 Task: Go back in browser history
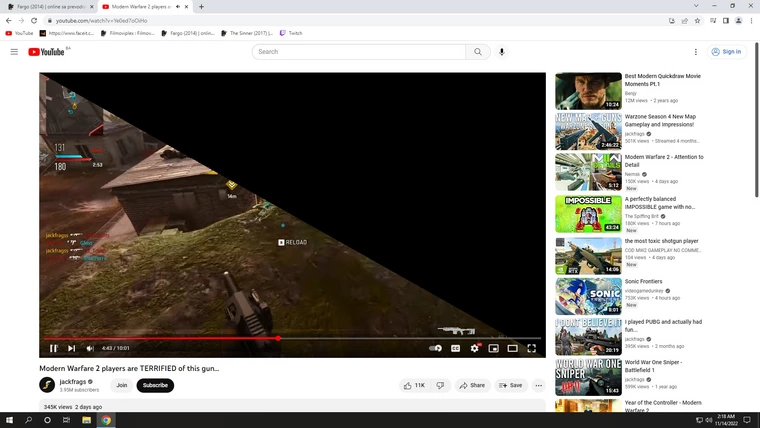[9, 20]
